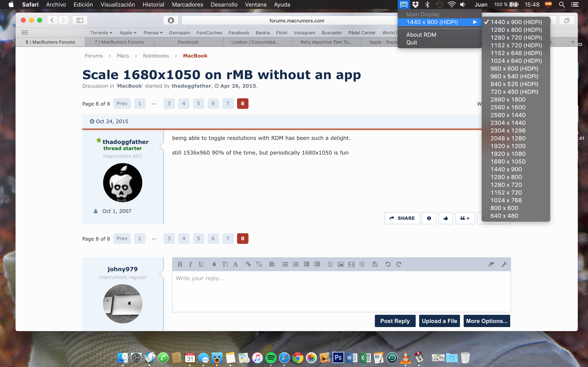Expand the Torrents bookmarks folder dropdown
The image size is (588, 367).
click(x=101, y=33)
